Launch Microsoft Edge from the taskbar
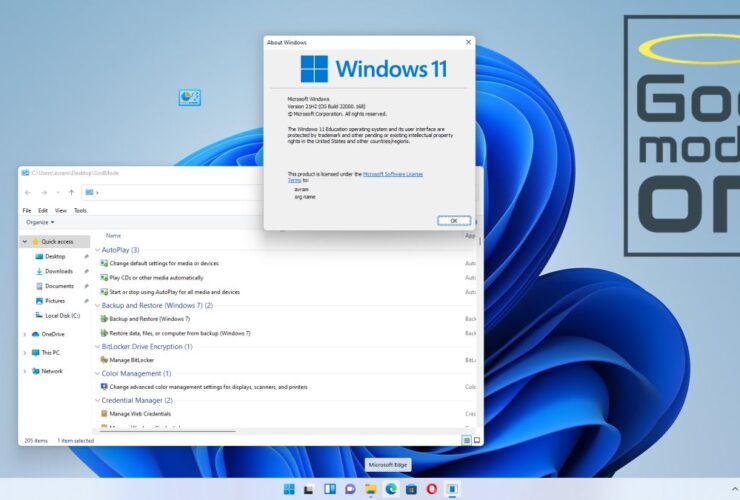740x500 pixels. pos(391,489)
